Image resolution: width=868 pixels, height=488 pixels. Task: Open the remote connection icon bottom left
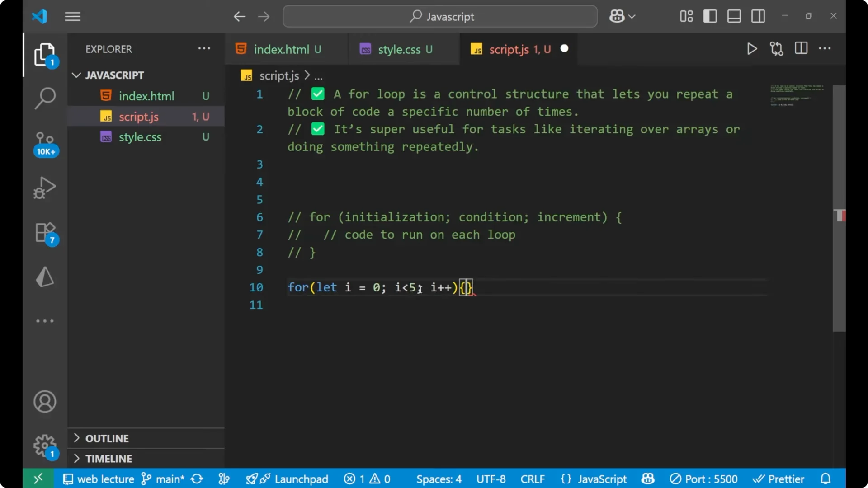click(x=38, y=479)
